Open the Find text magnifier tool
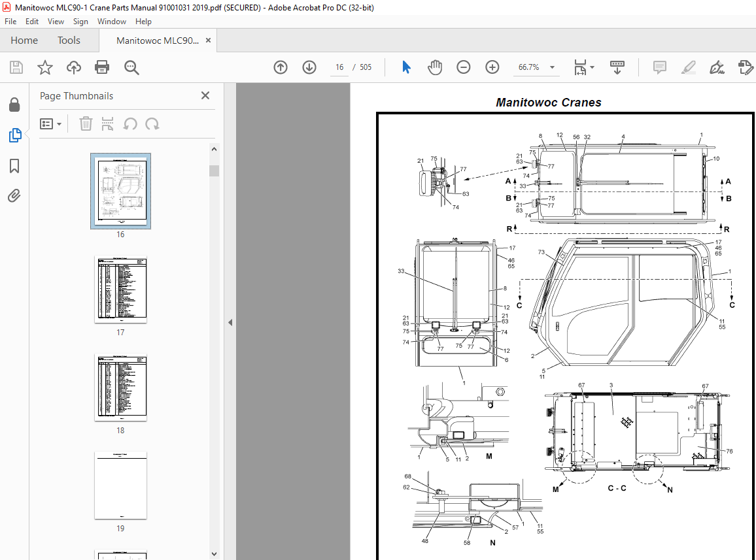The image size is (756, 560). 131,67
